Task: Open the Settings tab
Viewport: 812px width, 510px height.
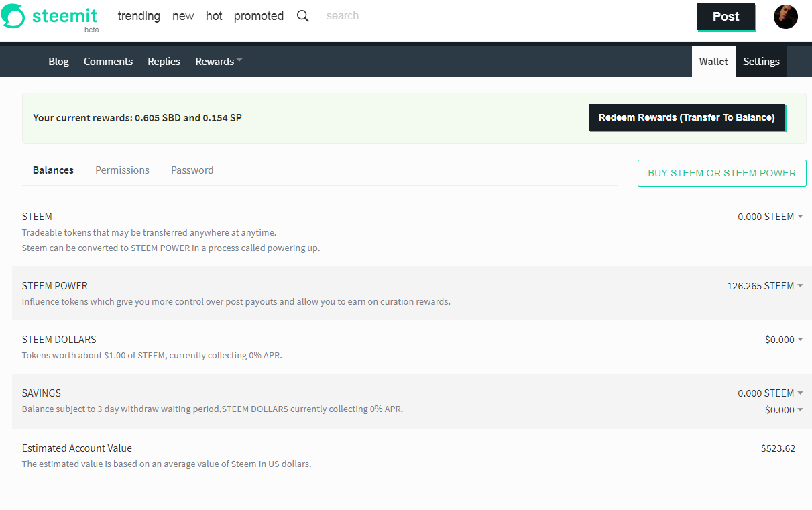Action: [761, 61]
